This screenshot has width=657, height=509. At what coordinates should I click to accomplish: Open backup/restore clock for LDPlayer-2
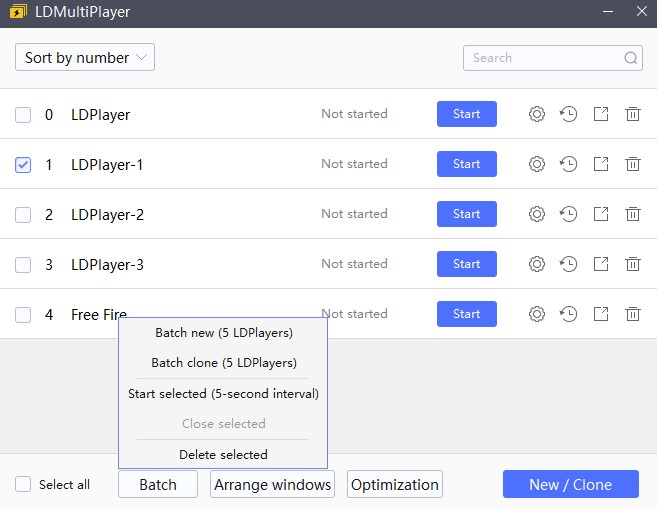click(x=569, y=214)
